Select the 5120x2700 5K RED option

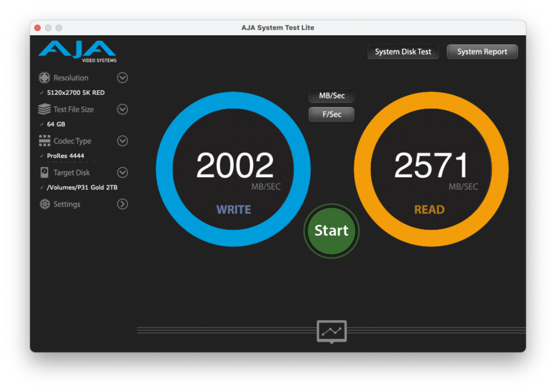[76, 93]
